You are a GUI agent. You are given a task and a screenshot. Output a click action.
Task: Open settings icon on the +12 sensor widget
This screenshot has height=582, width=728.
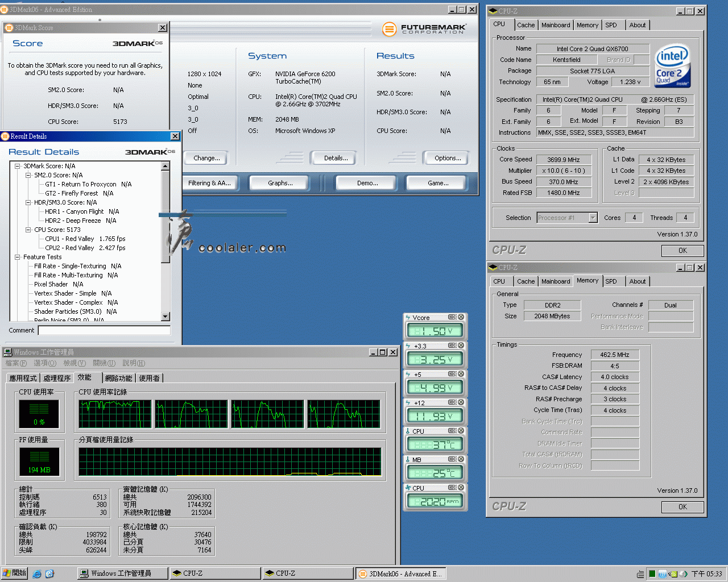(452, 402)
